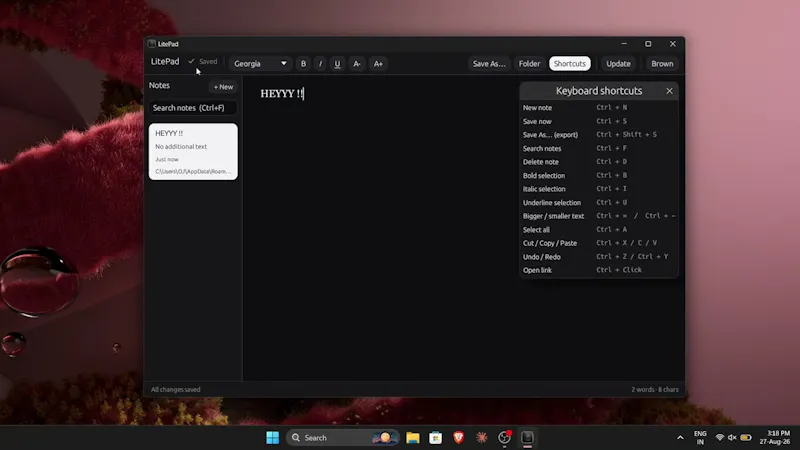Select the HEYYY !! note card
800x450 pixels.
point(193,152)
